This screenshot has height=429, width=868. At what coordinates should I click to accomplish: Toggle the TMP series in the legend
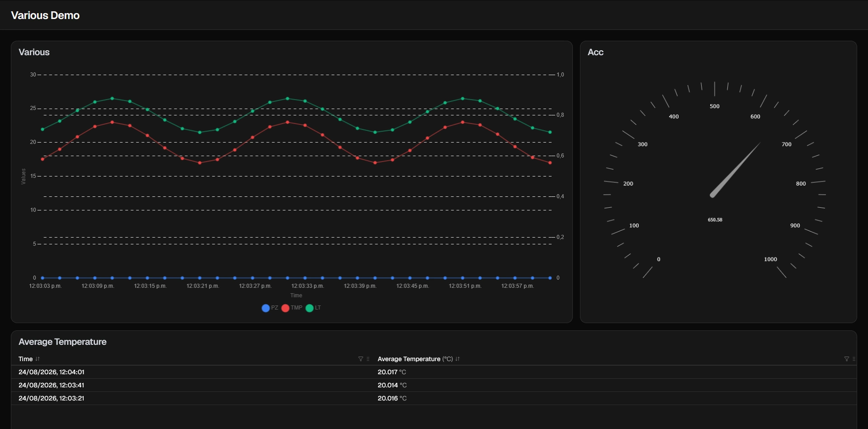pyautogui.click(x=292, y=308)
